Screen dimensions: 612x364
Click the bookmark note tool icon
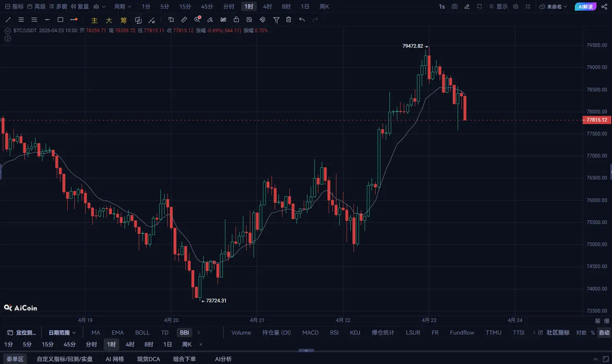171,20
